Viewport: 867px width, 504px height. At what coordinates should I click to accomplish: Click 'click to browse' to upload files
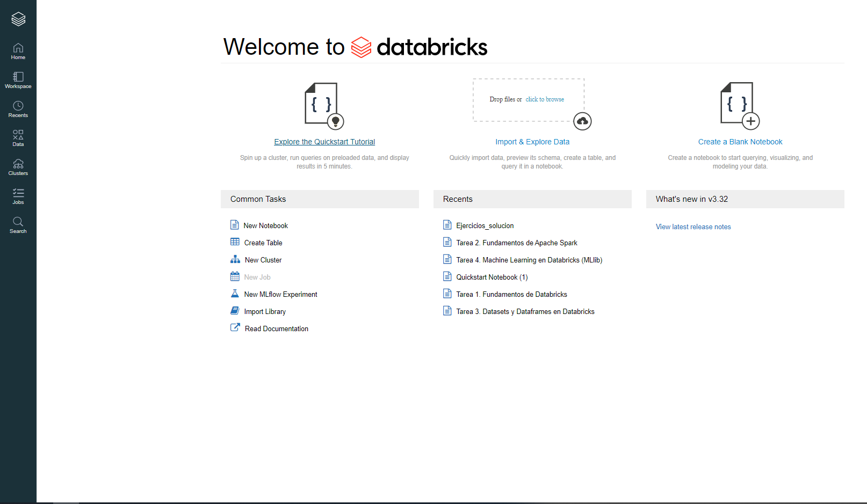(545, 99)
